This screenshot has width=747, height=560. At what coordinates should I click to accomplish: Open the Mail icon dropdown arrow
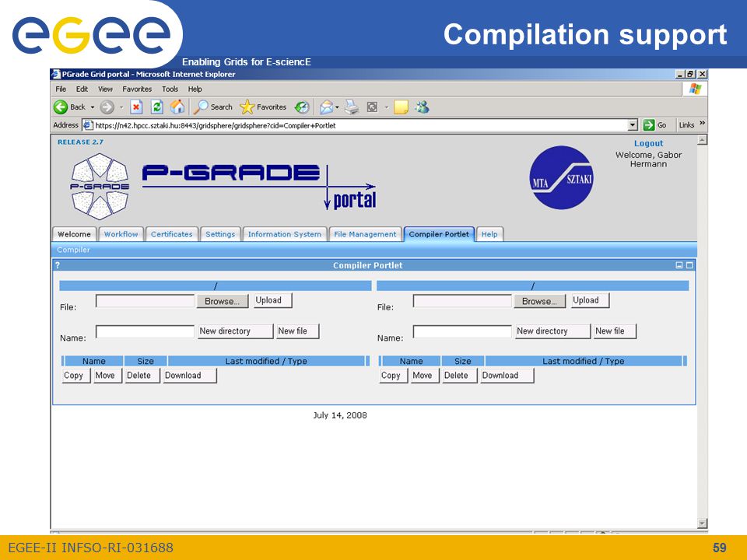click(337, 107)
